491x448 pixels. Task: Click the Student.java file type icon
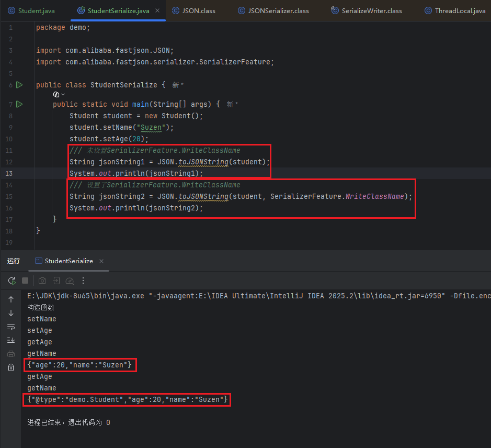pyautogui.click(x=12, y=10)
